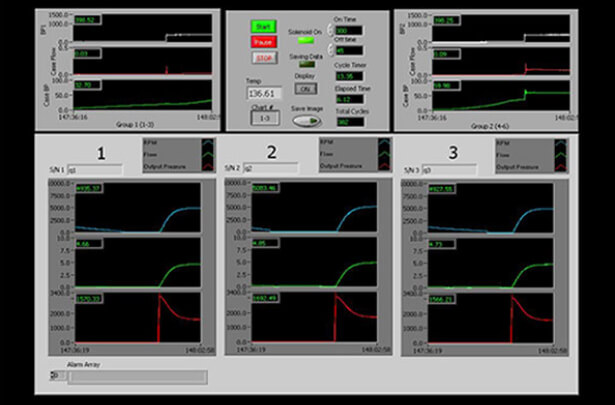Click Output Pressure readout in chart 3
The image size is (615, 405).
442,299
